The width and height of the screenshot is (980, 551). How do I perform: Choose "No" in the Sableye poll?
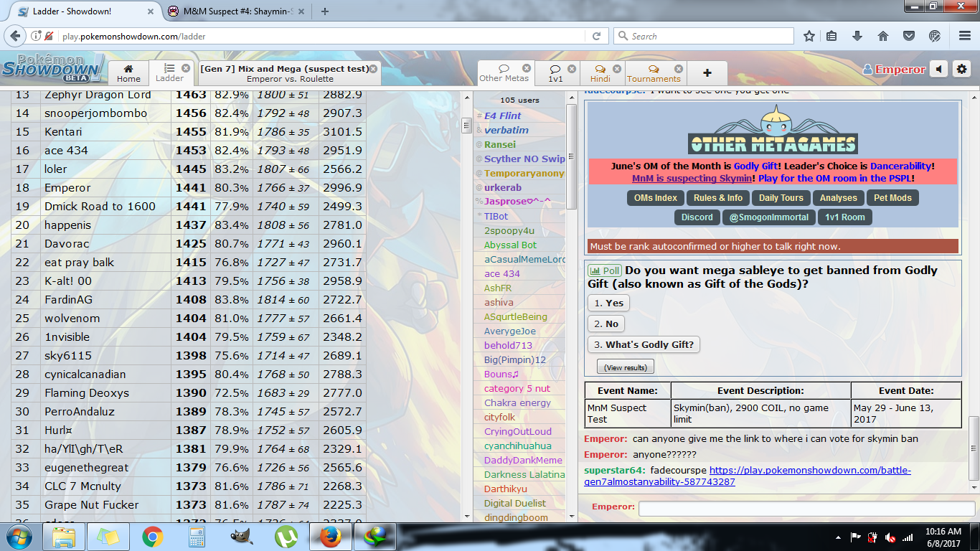point(606,324)
